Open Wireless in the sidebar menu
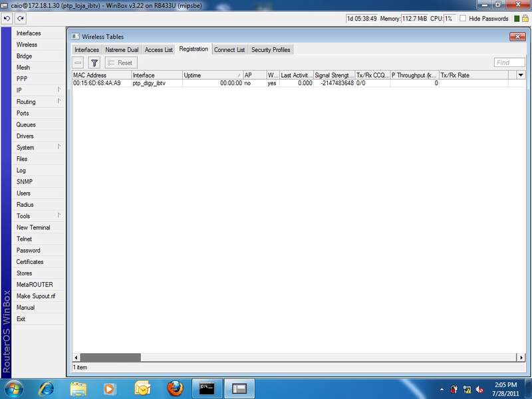 coord(27,45)
